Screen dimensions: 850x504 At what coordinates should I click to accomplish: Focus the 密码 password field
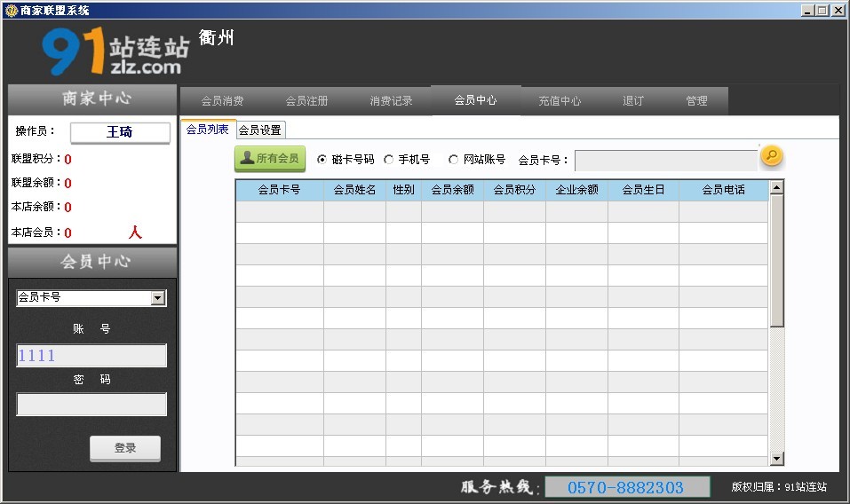point(91,405)
